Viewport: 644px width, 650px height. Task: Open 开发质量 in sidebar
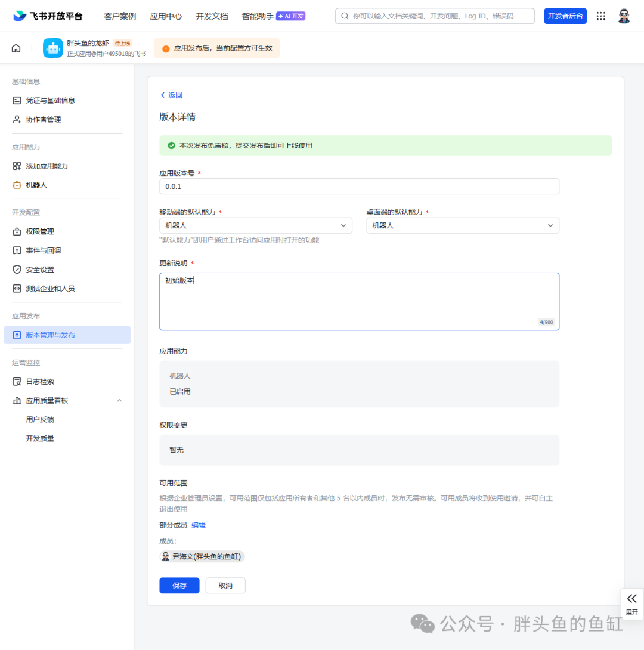[x=40, y=438]
